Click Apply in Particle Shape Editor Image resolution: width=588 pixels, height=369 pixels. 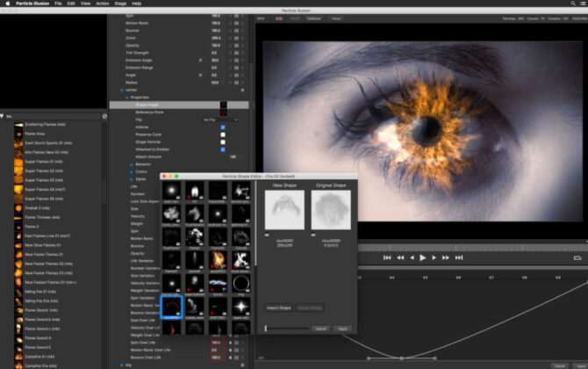(x=342, y=329)
